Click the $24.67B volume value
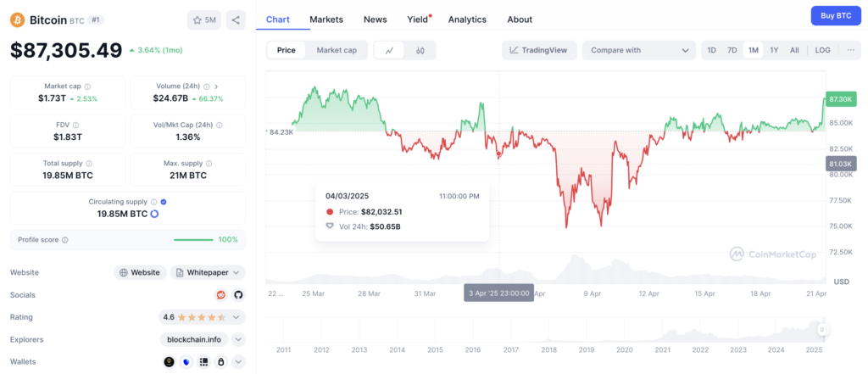The image size is (868, 374). [x=170, y=98]
